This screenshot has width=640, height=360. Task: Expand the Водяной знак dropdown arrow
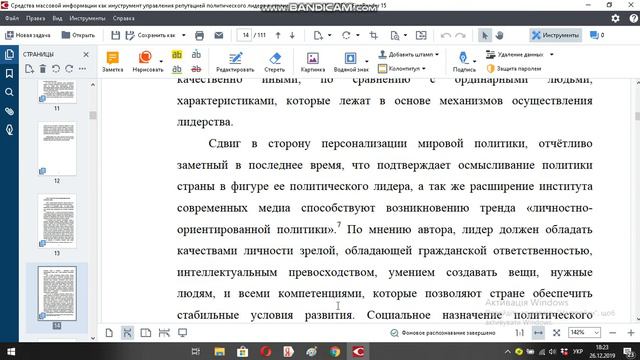pyautogui.click(x=367, y=61)
